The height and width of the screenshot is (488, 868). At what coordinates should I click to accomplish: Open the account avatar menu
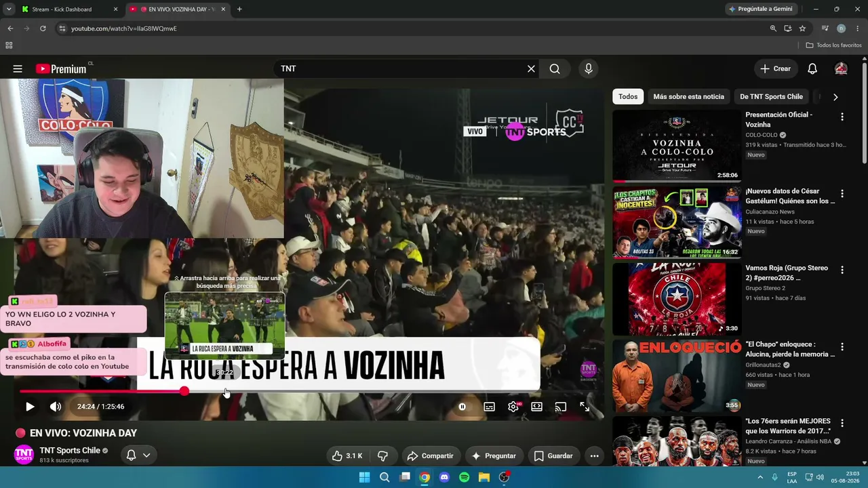[841, 68]
